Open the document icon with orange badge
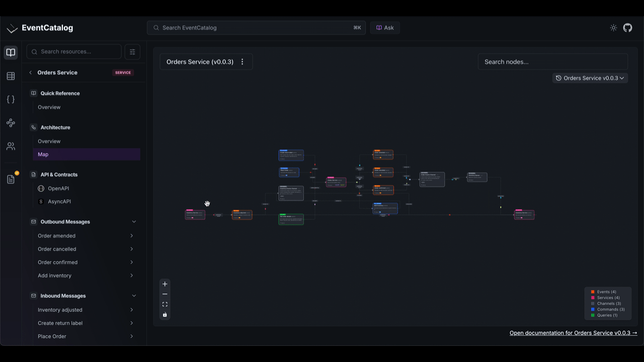The height and width of the screenshot is (362, 644). [x=11, y=179]
